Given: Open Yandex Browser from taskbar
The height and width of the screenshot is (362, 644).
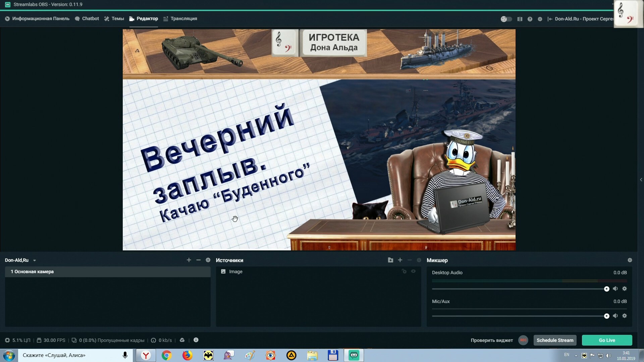Looking at the screenshot, I should [146, 355].
